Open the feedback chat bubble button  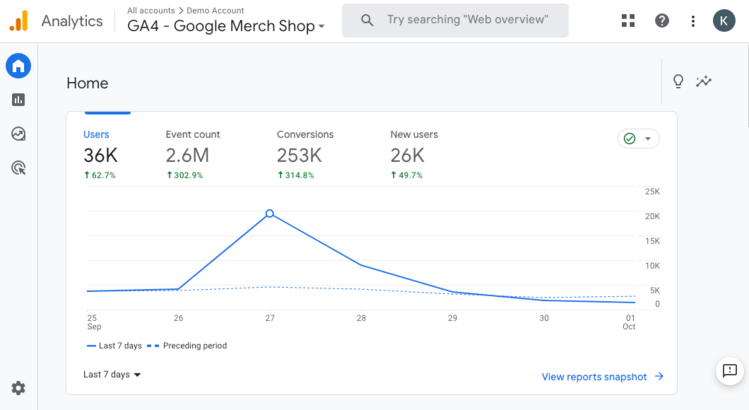coord(729,371)
